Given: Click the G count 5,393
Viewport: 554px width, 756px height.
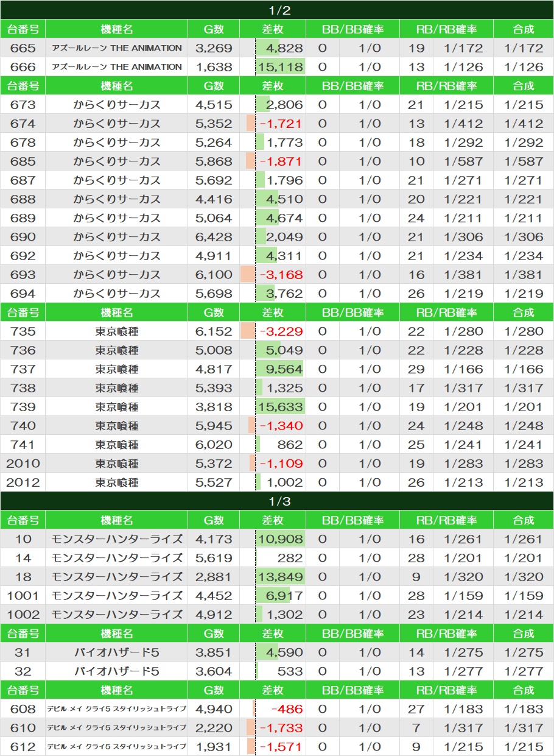Looking at the screenshot, I should [214, 388].
